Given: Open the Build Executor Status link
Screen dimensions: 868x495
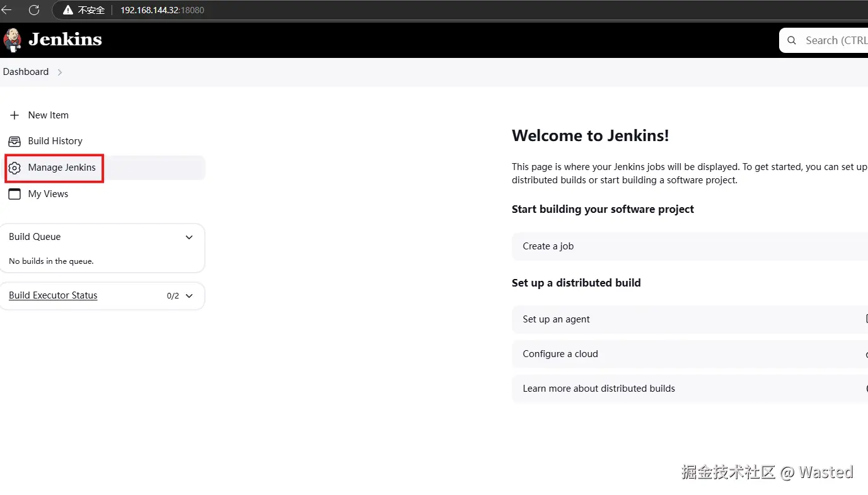Looking at the screenshot, I should 53,295.
